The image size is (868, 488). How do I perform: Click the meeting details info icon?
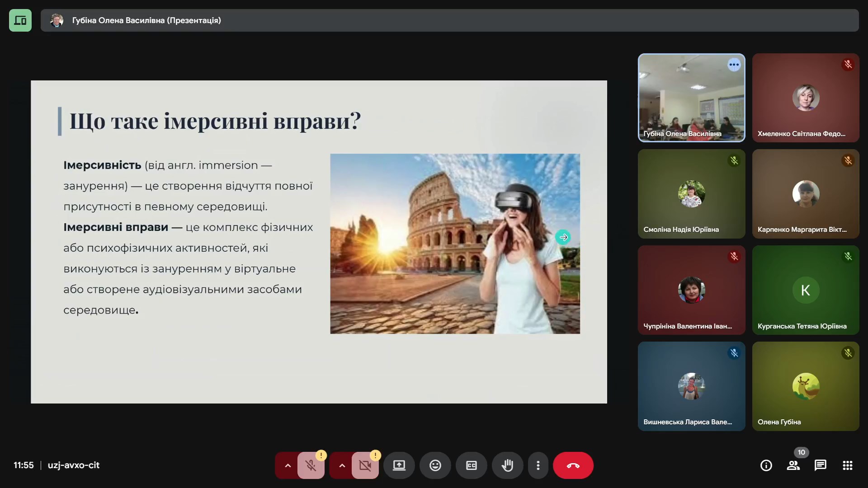point(766,465)
